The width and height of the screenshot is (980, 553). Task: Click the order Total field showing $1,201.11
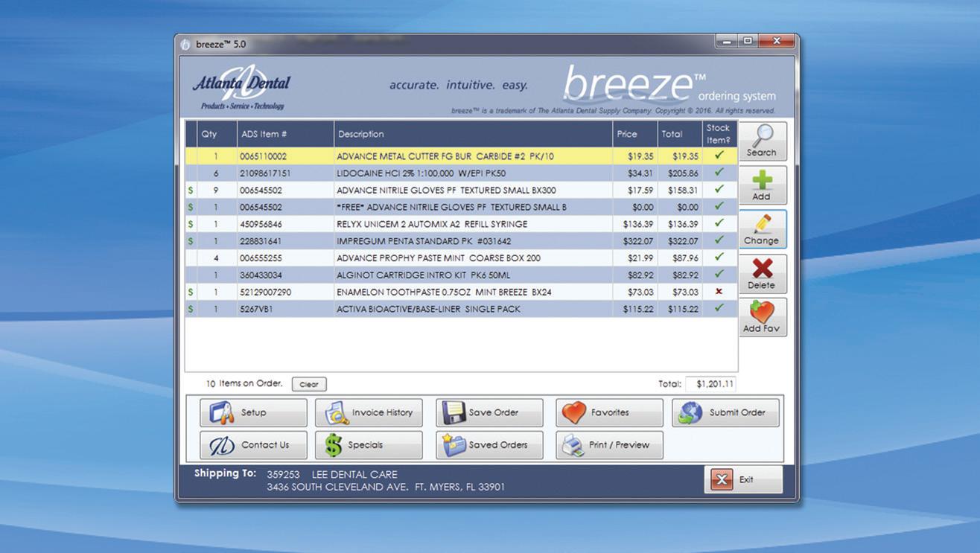click(x=710, y=384)
